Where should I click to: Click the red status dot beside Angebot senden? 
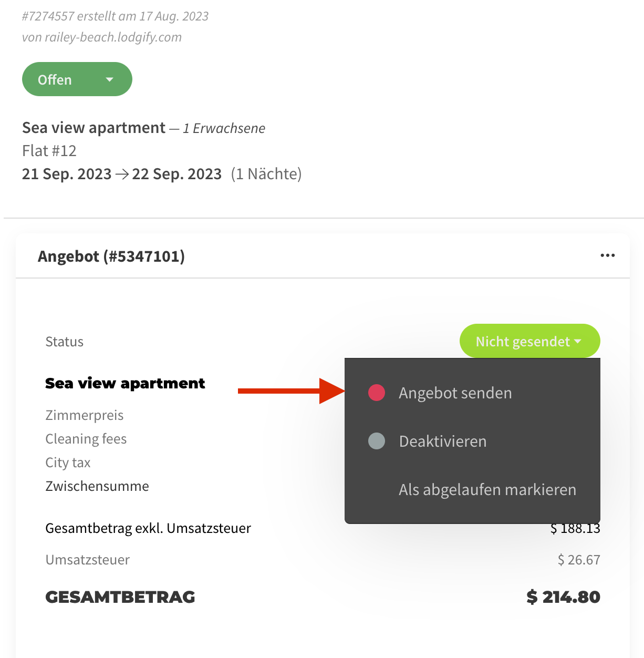pyautogui.click(x=376, y=392)
